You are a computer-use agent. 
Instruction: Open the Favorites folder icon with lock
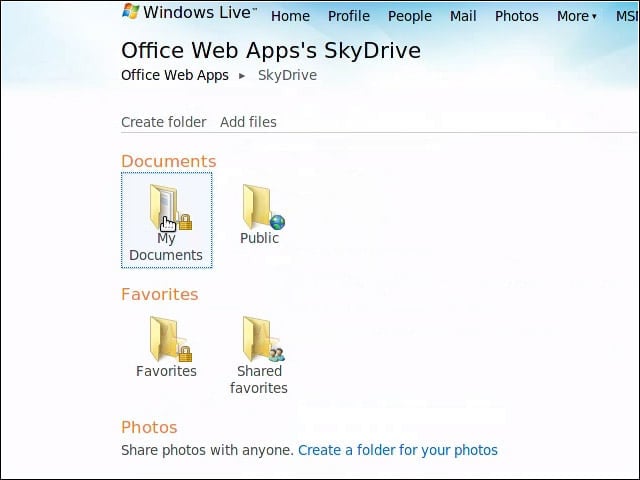point(170,339)
